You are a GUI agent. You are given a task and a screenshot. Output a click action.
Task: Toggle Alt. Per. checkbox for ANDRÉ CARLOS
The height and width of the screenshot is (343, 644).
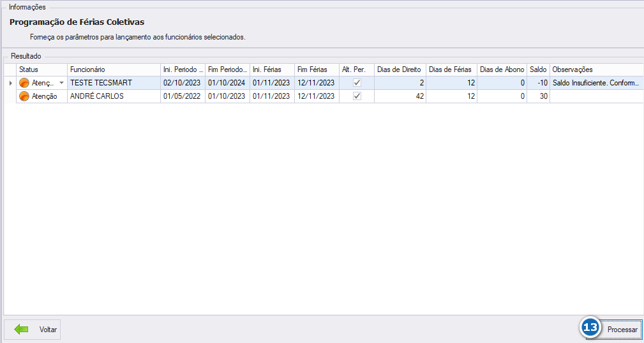coord(357,96)
